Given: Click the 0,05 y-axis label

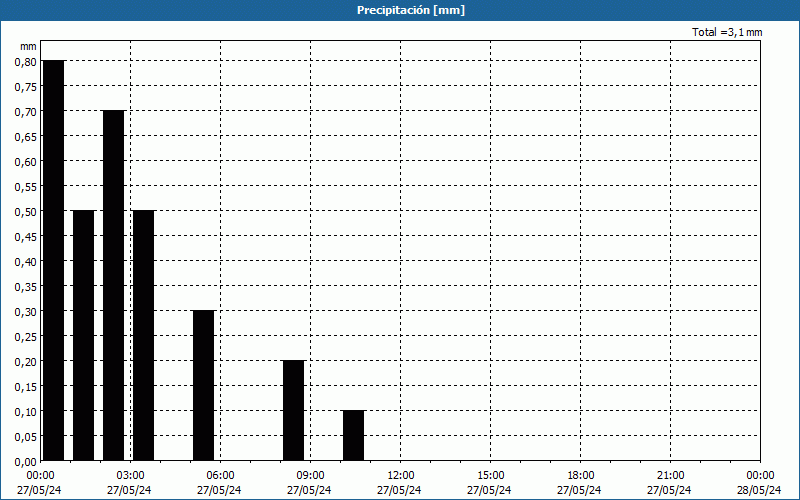Looking at the screenshot, I should pos(26,437).
